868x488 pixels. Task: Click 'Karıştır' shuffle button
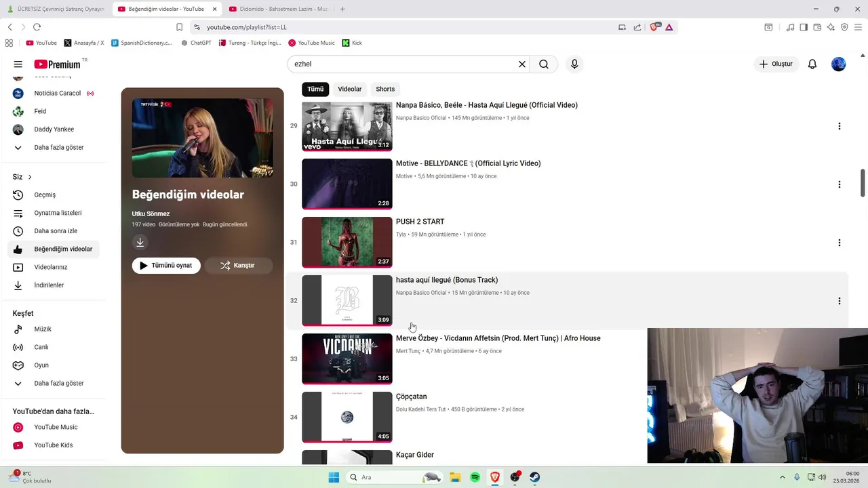(239, 266)
